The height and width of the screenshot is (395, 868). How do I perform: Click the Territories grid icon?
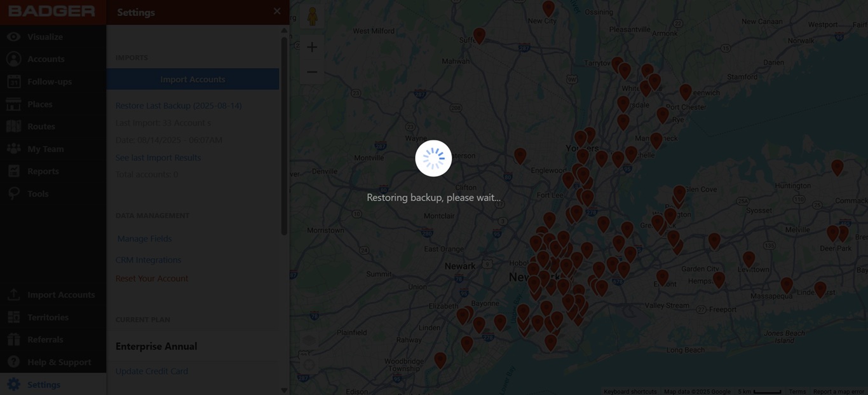[x=13, y=317]
